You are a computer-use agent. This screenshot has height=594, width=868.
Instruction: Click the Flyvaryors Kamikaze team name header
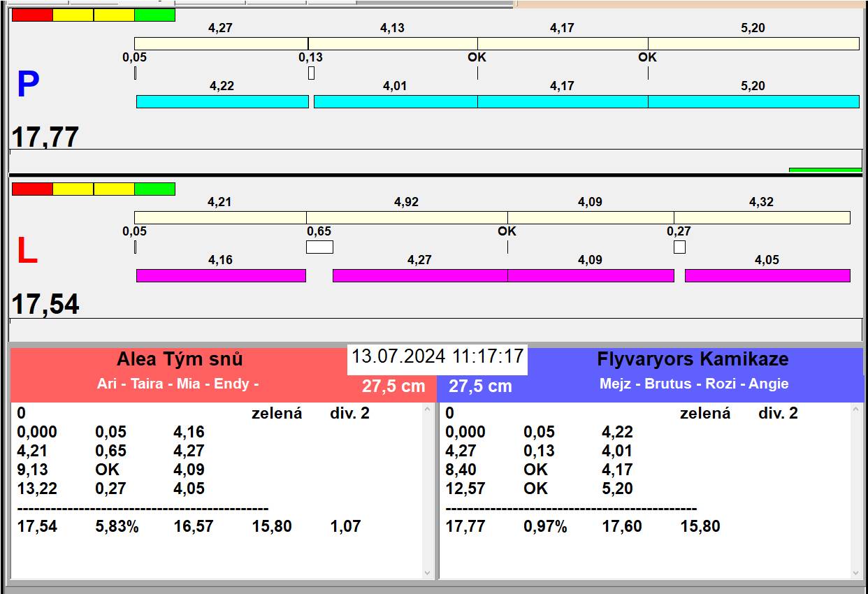pos(693,359)
